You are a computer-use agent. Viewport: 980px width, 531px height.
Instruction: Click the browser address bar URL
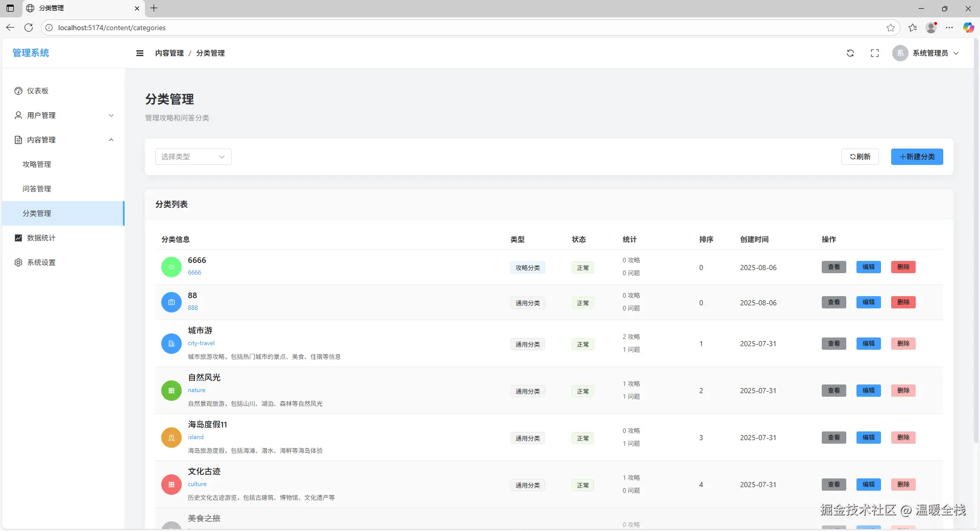(112, 28)
